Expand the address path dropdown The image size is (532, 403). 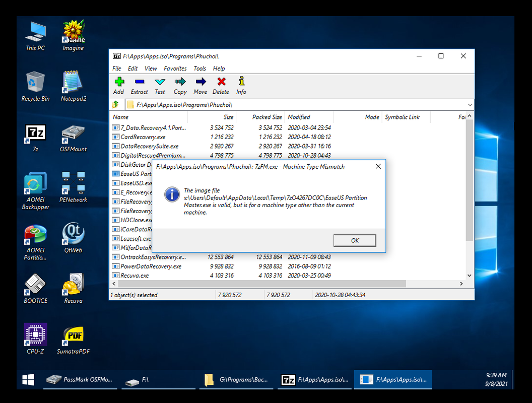[470, 105]
